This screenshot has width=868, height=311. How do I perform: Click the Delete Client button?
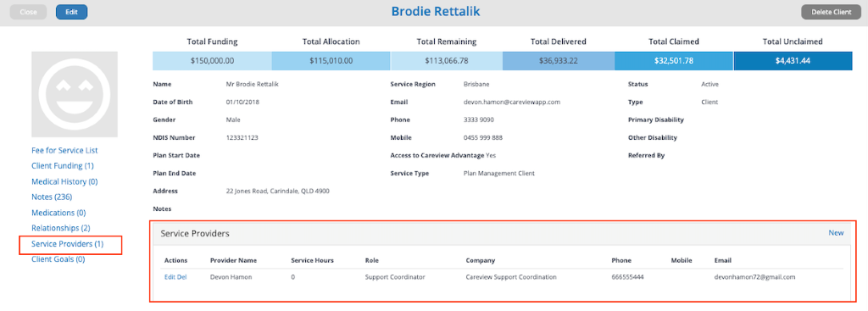(x=832, y=12)
